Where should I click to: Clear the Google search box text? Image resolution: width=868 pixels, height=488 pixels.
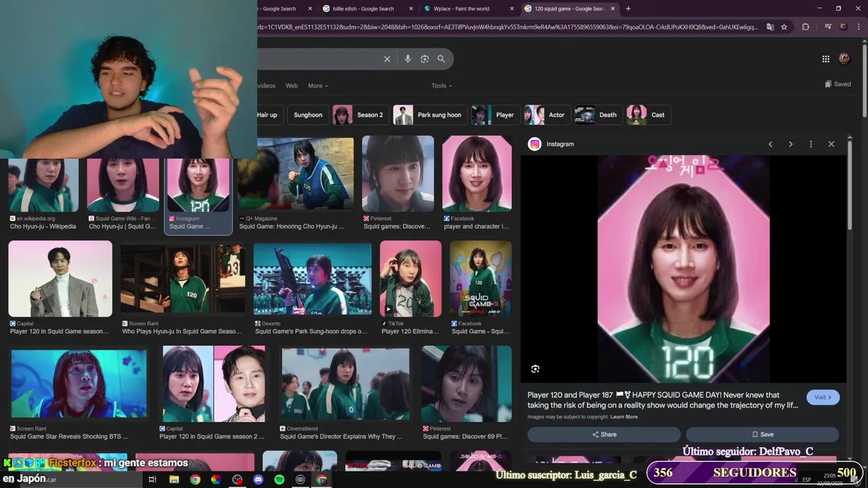point(387,59)
